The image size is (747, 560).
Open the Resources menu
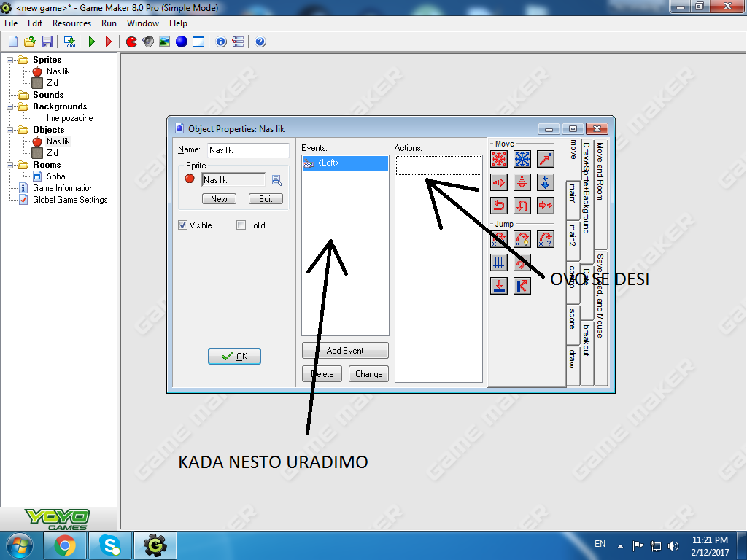click(x=71, y=23)
